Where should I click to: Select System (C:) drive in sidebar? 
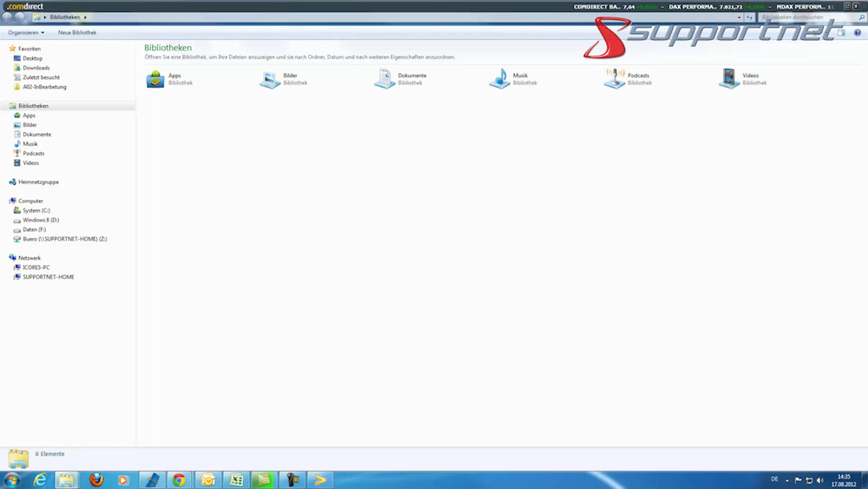coord(36,210)
